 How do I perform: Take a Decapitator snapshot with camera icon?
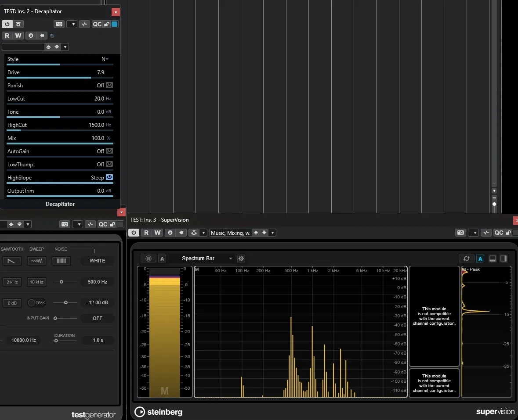coord(59,24)
